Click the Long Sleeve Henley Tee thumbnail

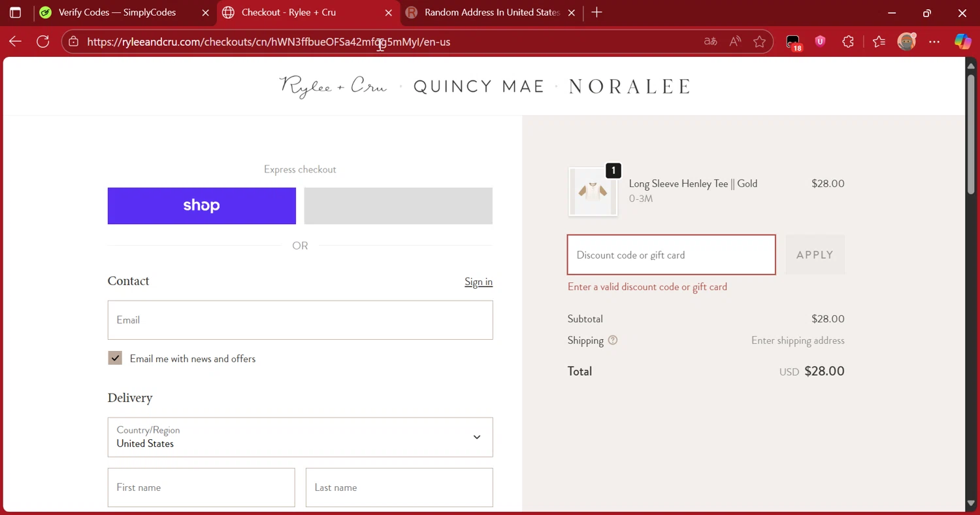tap(593, 191)
